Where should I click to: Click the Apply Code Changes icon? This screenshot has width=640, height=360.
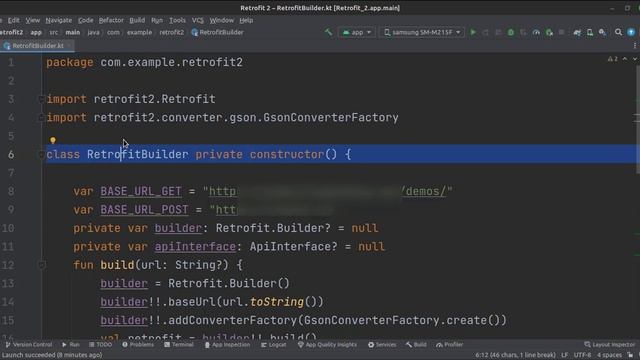click(498, 32)
